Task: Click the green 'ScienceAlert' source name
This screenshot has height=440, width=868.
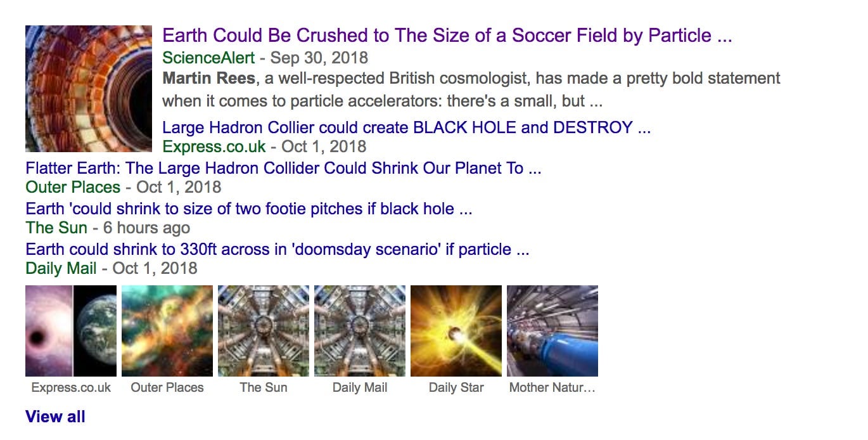Action: pyautogui.click(x=208, y=58)
